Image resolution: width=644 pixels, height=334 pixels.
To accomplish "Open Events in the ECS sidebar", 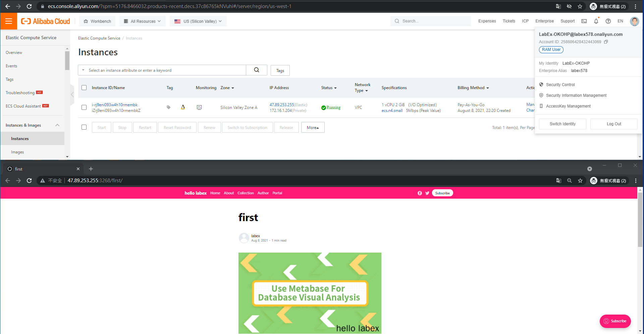I will coord(11,66).
